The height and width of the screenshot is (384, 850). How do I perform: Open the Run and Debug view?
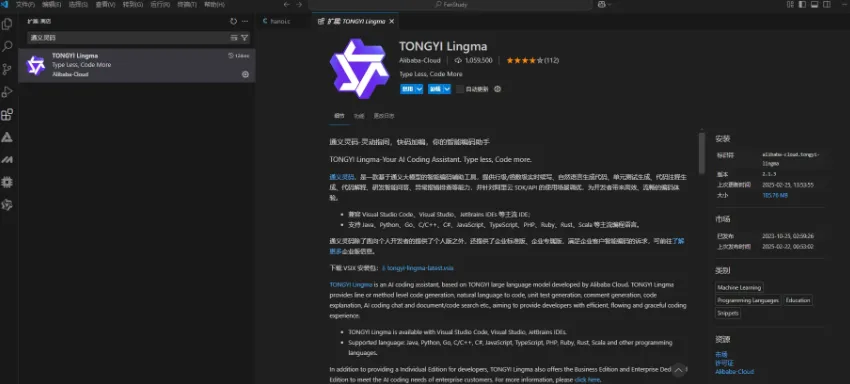click(x=7, y=92)
